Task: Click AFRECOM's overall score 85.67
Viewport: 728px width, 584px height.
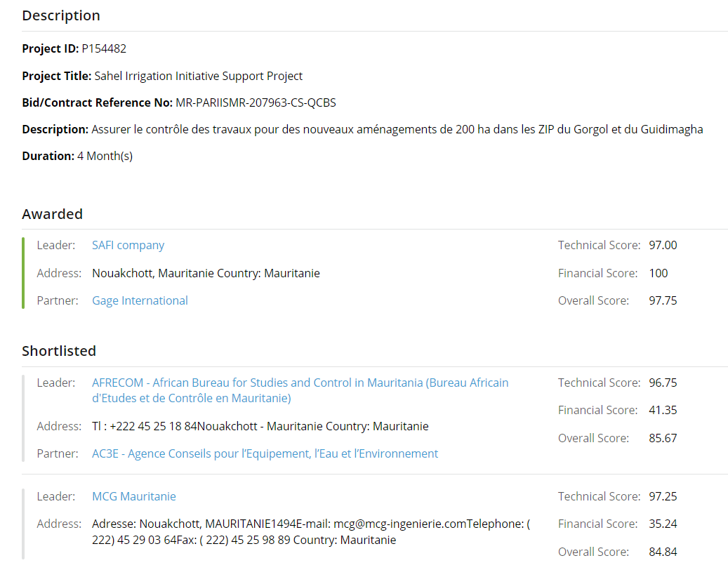Action: point(663,438)
